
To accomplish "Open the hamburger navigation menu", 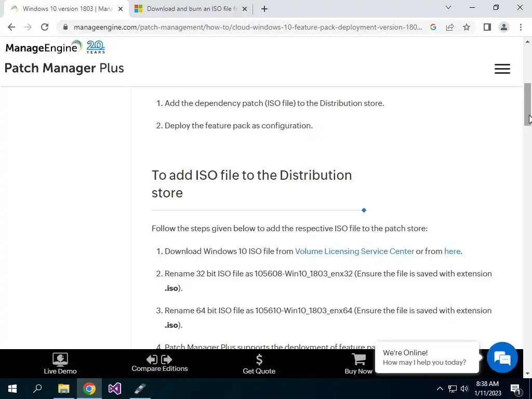I will pyautogui.click(x=502, y=69).
